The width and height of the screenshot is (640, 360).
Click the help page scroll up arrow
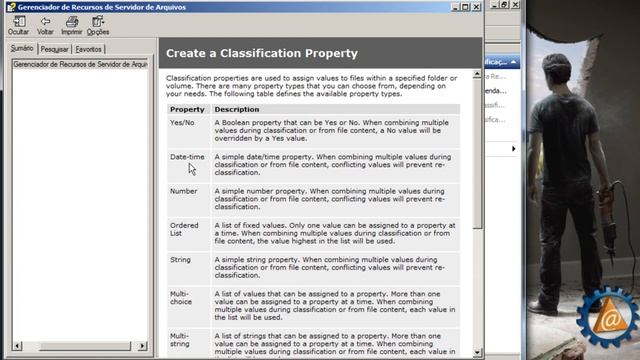pos(477,74)
